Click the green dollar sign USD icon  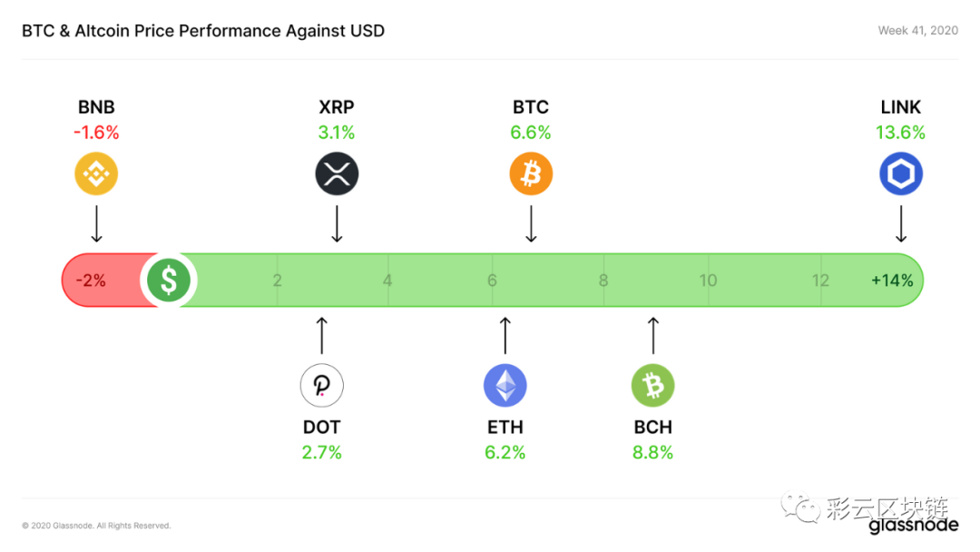click(169, 280)
